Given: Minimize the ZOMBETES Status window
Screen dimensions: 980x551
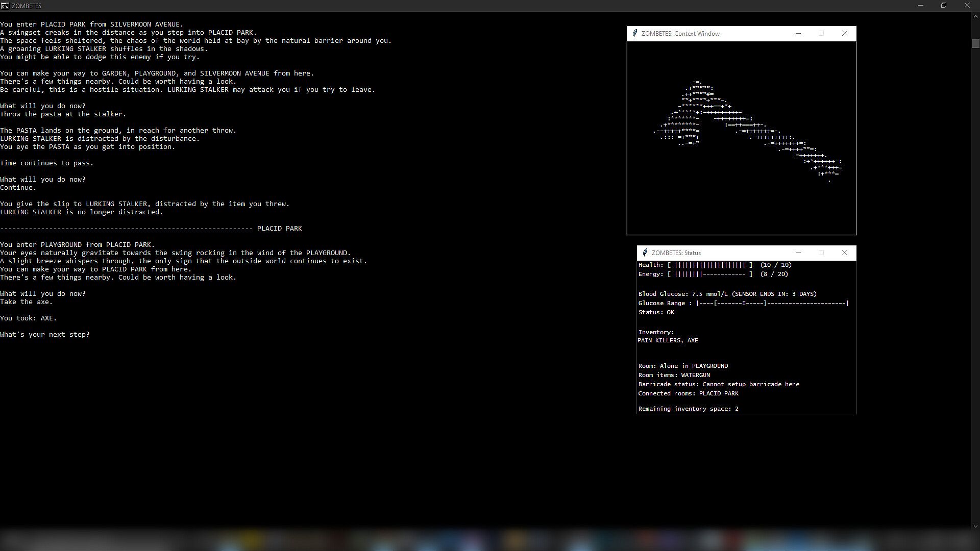Looking at the screenshot, I should click(x=798, y=253).
